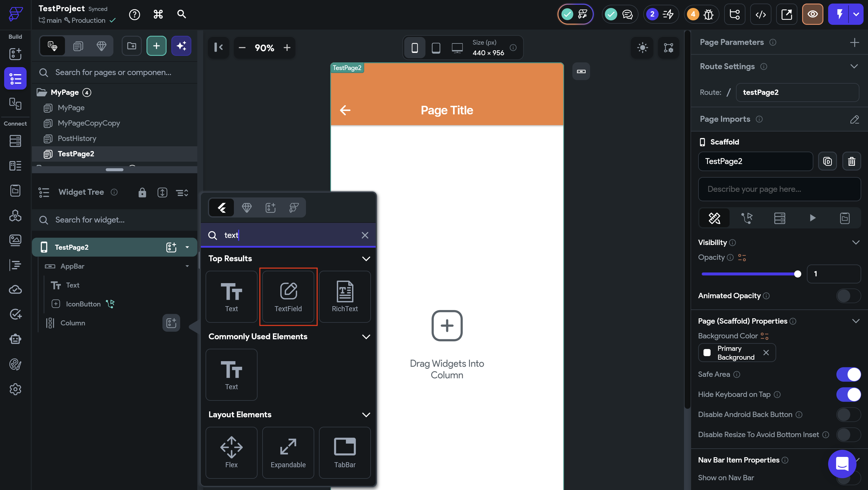Toggle light mode sun icon
The image size is (868, 490).
(642, 48)
